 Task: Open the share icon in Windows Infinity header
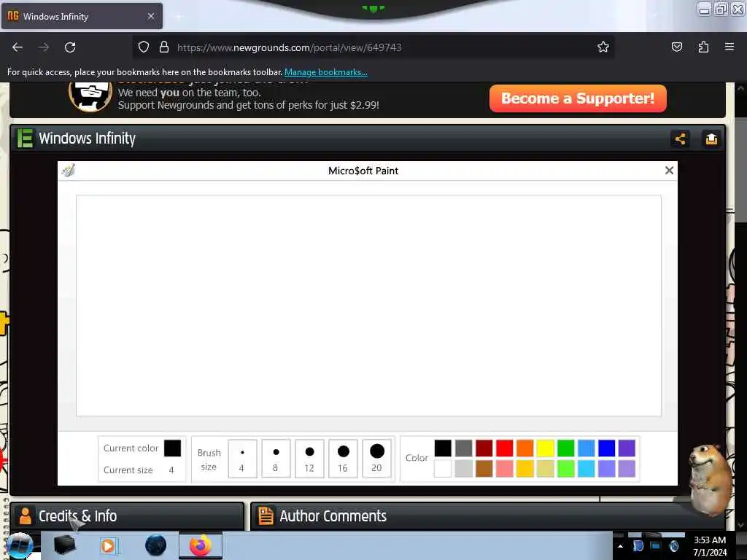pos(681,139)
